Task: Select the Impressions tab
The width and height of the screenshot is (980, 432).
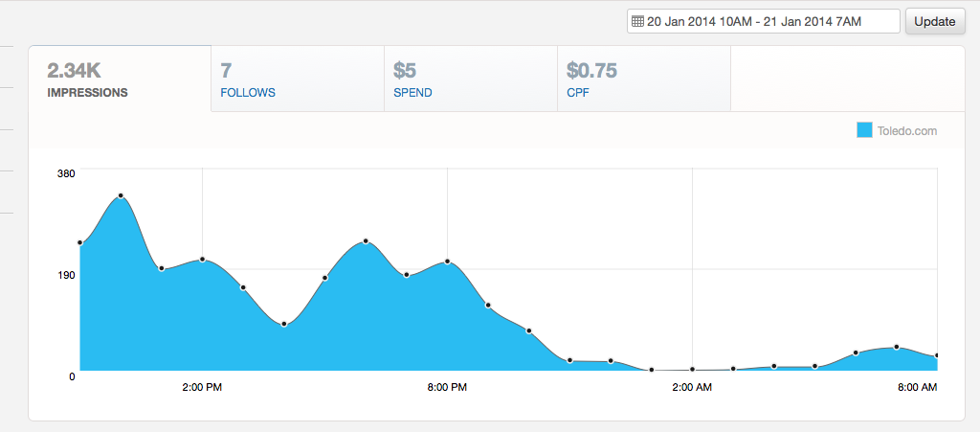Action: [x=120, y=79]
